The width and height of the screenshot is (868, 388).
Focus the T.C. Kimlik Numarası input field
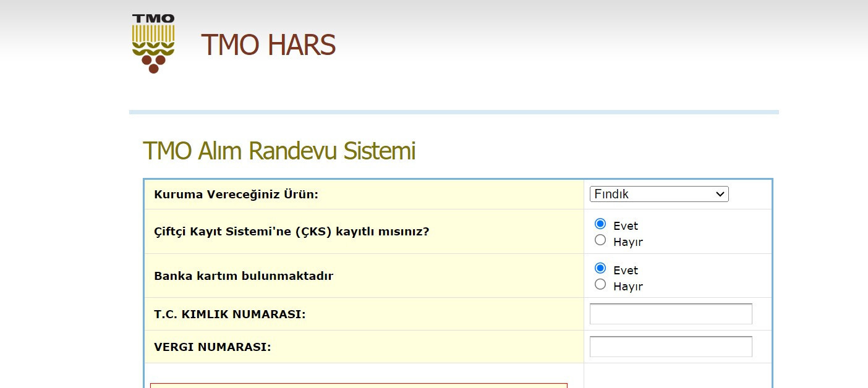tap(671, 314)
